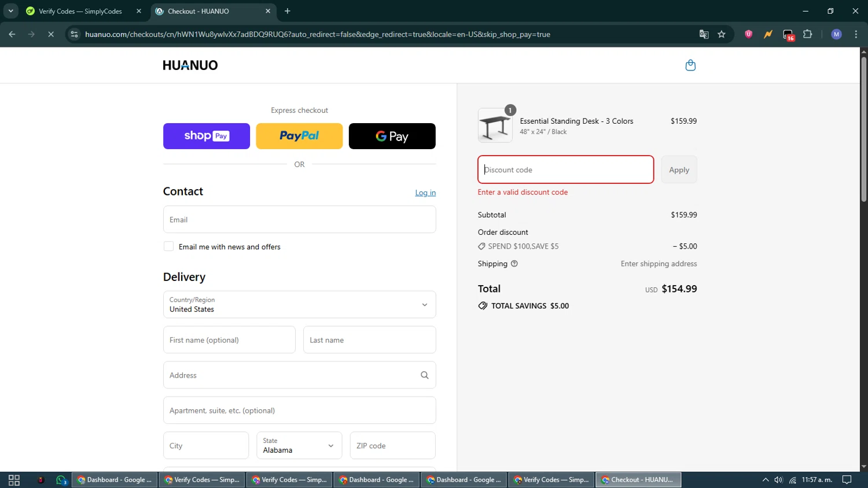The height and width of the screenshot is (488, 868).
Task: Click the taskbar clock 11:57 a. m.
Action: (x=817, y=480)
